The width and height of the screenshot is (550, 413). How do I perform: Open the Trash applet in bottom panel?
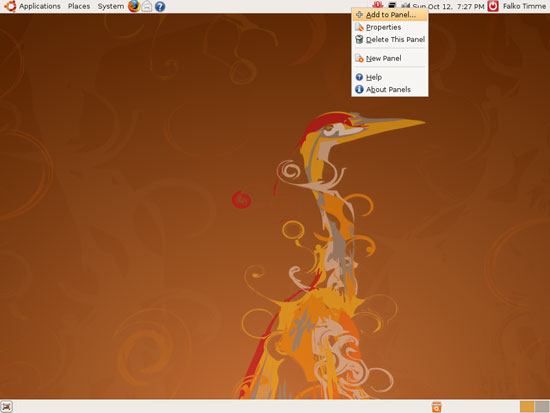pos(436,407)
